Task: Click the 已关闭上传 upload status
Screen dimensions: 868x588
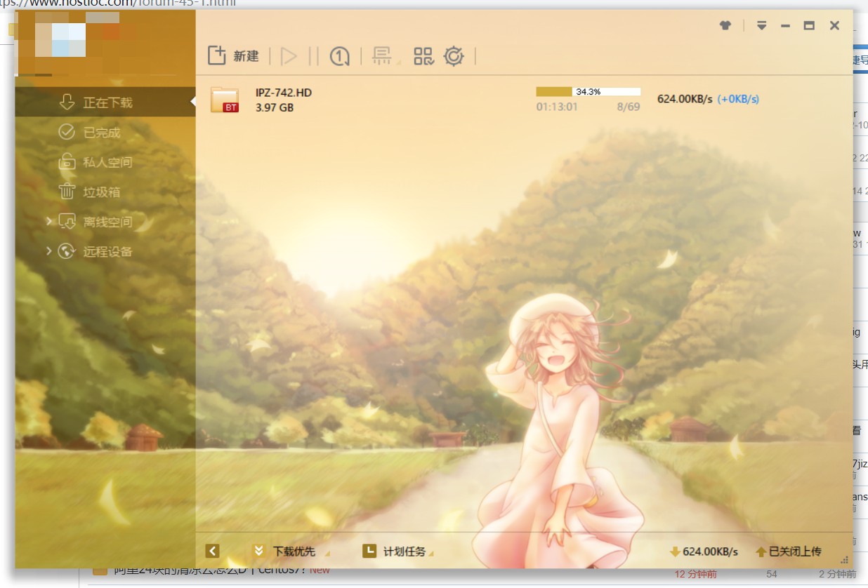Action: [789, 552]
